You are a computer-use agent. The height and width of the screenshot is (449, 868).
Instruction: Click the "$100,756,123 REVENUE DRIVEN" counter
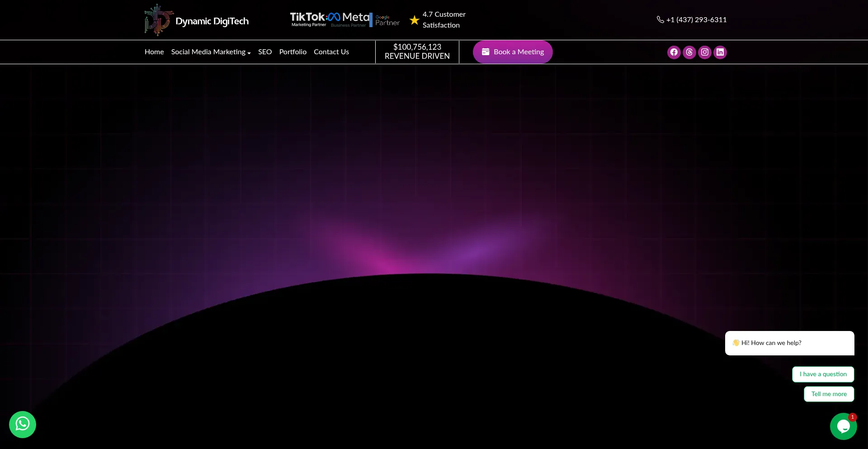click(x=417, y=52)
